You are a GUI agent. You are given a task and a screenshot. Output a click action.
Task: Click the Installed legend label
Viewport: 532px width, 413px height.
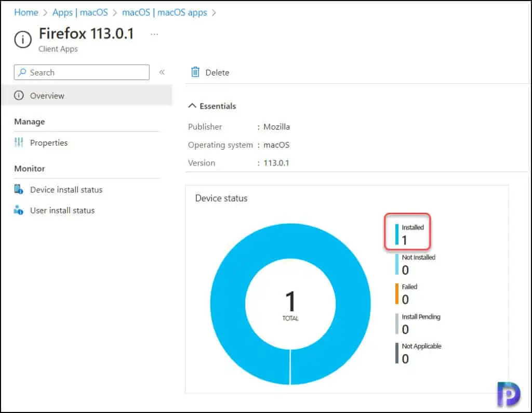(x=413, y=227)
